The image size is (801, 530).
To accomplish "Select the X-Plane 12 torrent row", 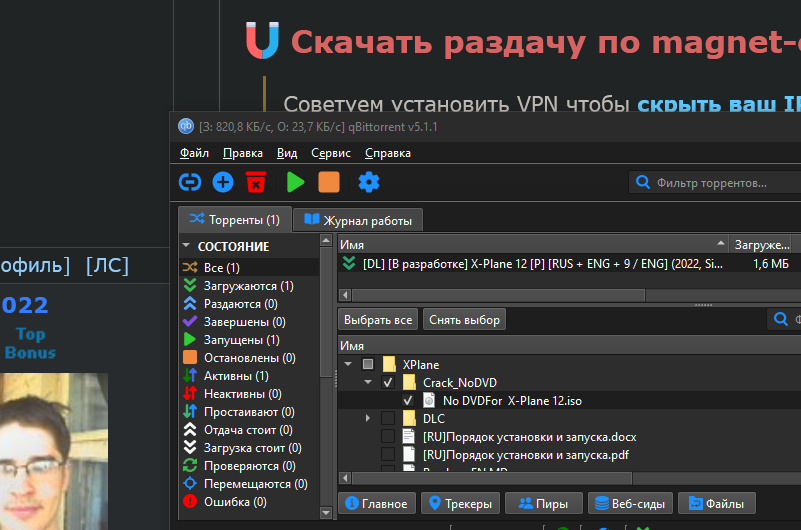I will tap(569, 263).
